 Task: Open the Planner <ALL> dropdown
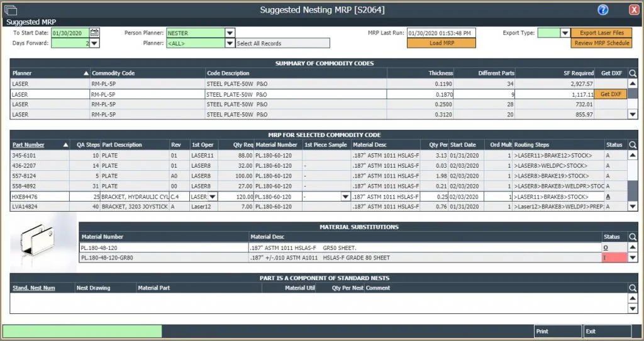click(230, 43)
